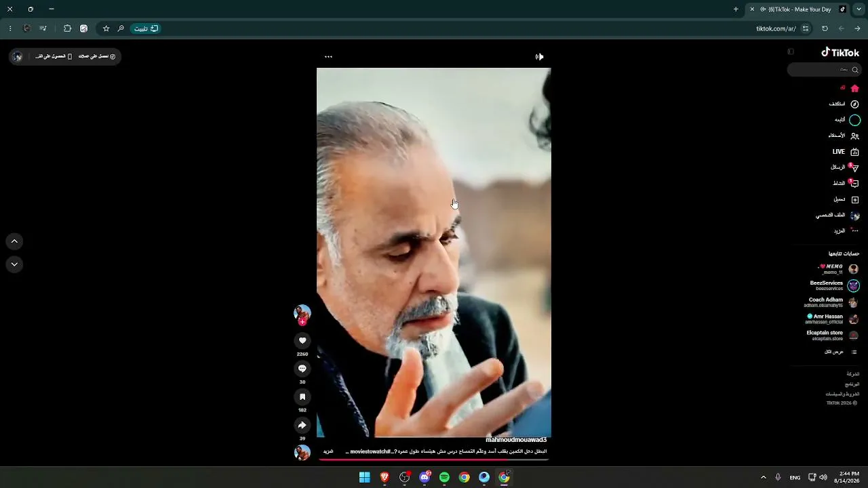
Task: Click the browser install app chip
Action: tap(145, 28)
